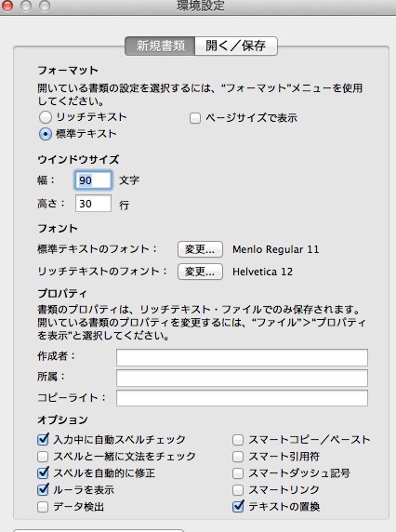
Task: Turn on スマート引用符 option
Action: point(238,457)
